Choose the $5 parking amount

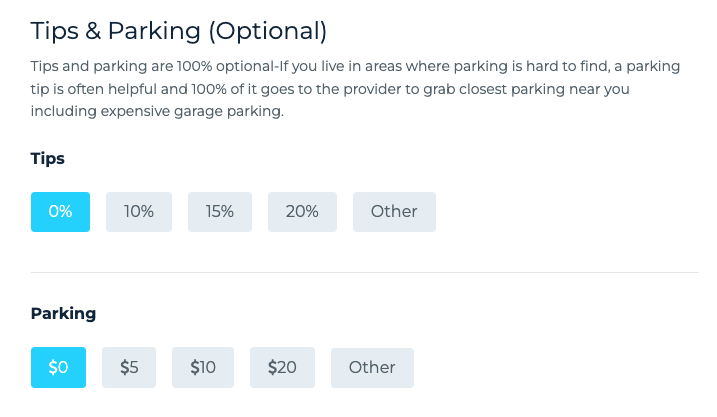pos(129,367)
